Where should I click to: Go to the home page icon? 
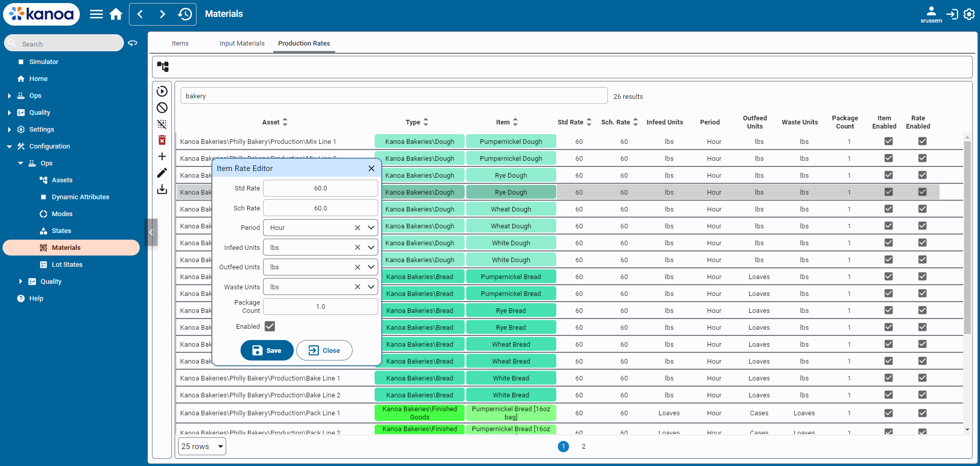click(x=116, y=14)
